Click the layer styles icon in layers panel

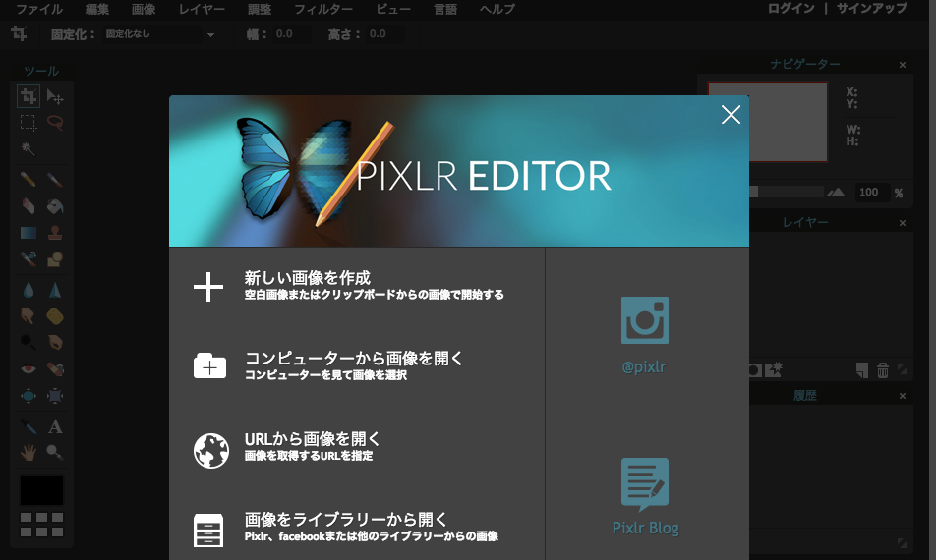(x=774, y=369)
